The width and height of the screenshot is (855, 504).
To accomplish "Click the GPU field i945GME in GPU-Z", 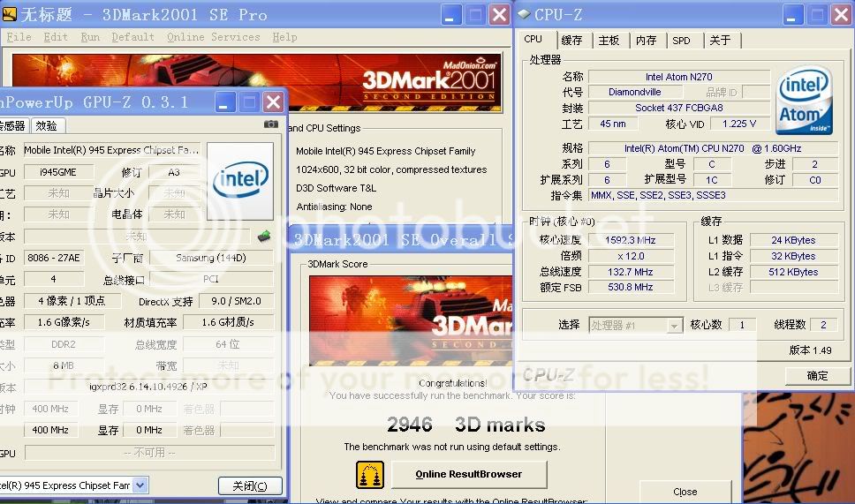I will (58, 172).
